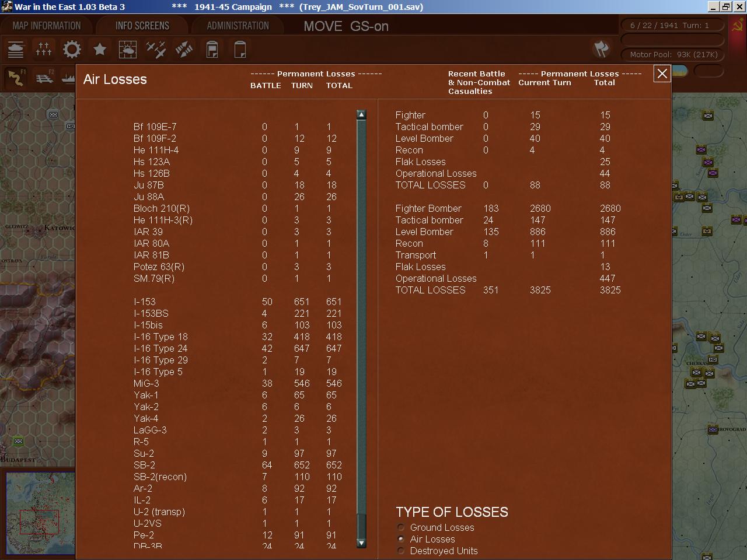This screenshot has width=747, height=560.
Task: Click the Soviet hammer and sickle flag
Action: (737, 26)
